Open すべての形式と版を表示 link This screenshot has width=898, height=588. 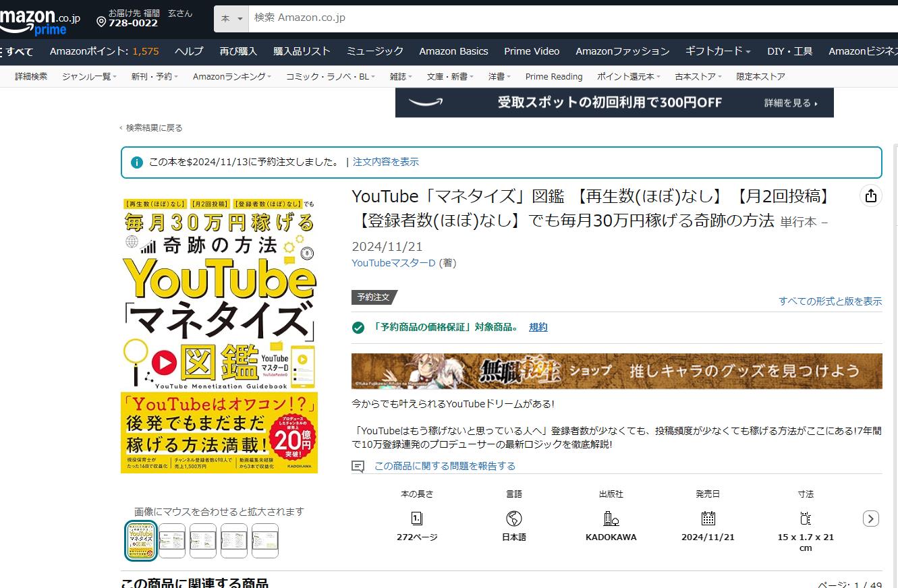pyautogui.click(x=830, y=301)
